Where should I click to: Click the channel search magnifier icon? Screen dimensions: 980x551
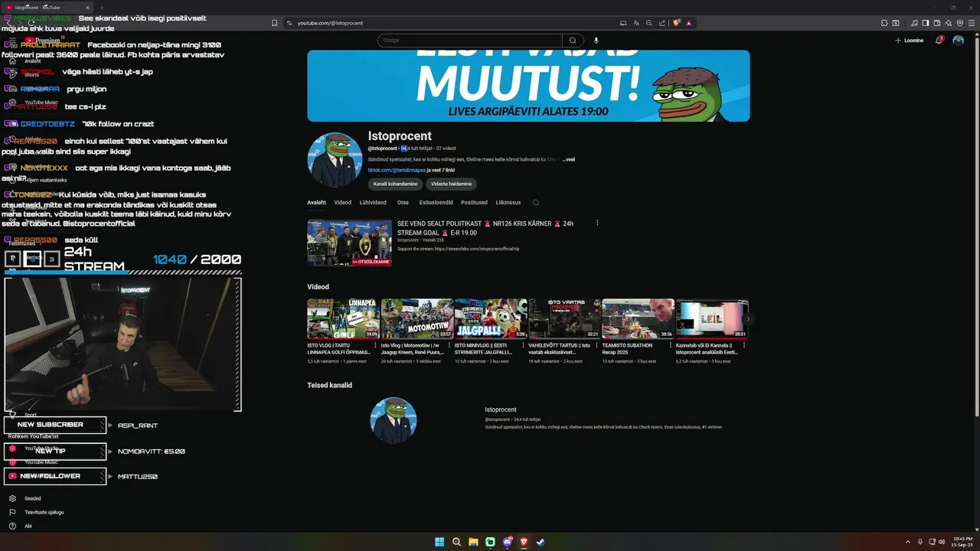(x=536, y=203)
